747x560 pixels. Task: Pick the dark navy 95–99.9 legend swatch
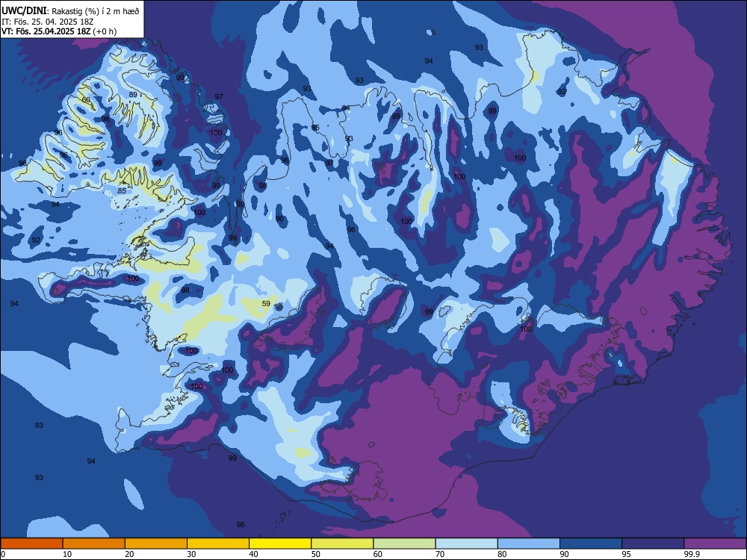pyautogui.click(x=653, y=544)
